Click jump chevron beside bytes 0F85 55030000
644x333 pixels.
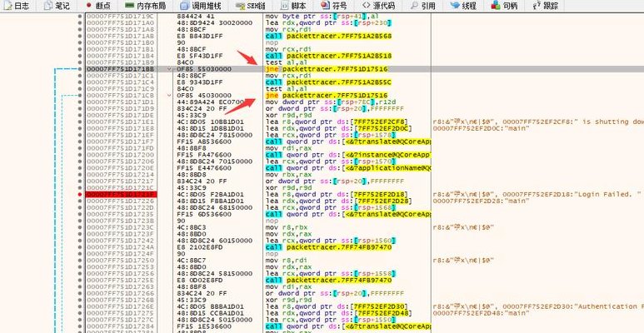pos(170,69)
